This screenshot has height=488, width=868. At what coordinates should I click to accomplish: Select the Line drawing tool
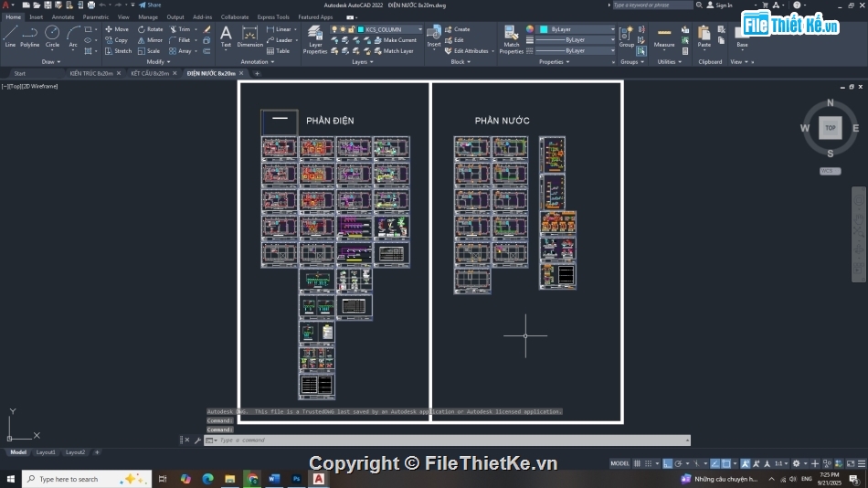[10, 35]
